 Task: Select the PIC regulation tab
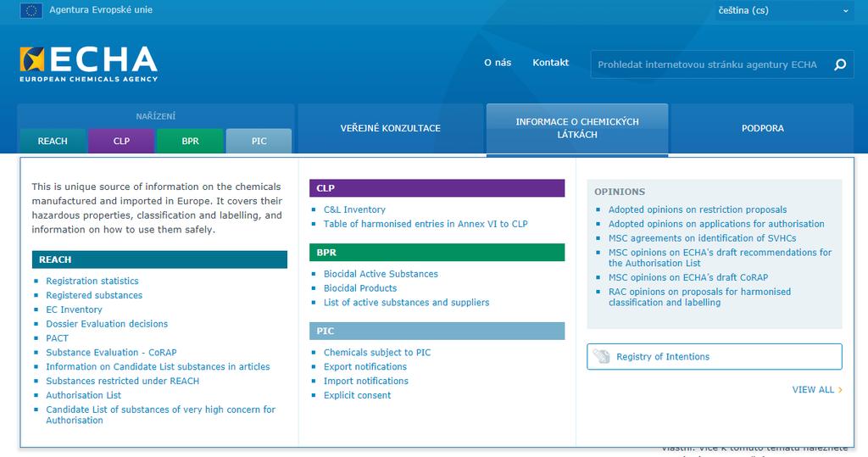coord(259,142)
